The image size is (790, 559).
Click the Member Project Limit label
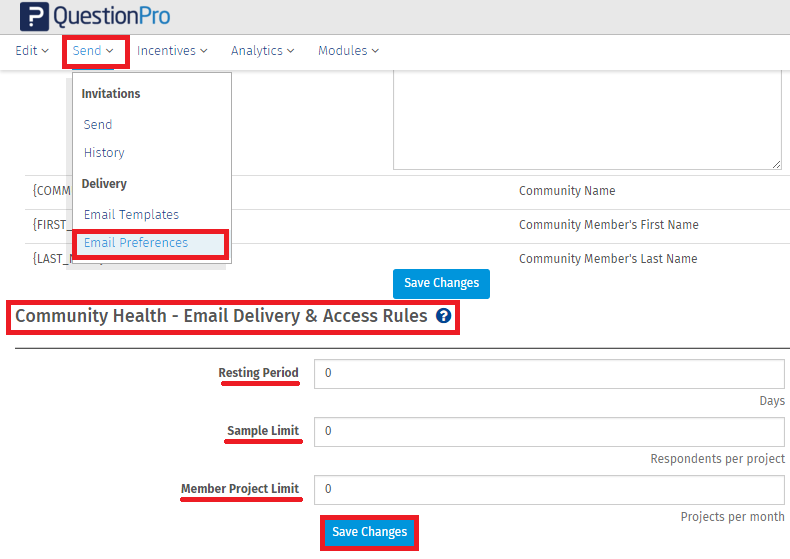[240, 488]
